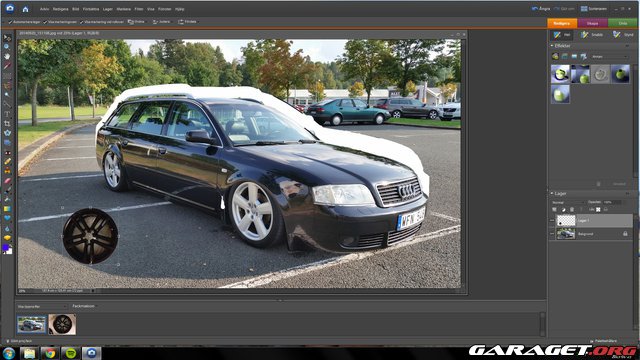Select the Magic Wand tool
640x360 pixels.
[7, 95]
